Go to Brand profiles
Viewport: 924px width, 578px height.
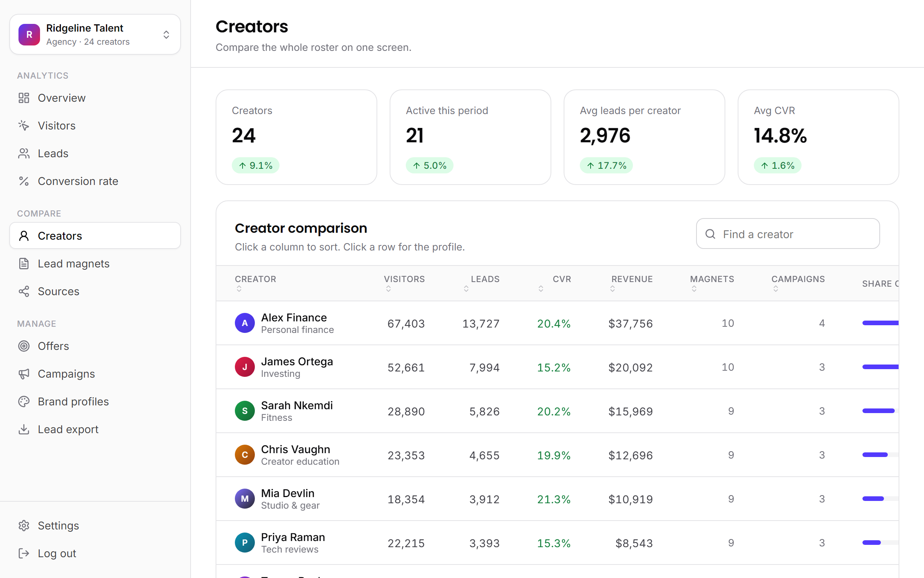95,402
